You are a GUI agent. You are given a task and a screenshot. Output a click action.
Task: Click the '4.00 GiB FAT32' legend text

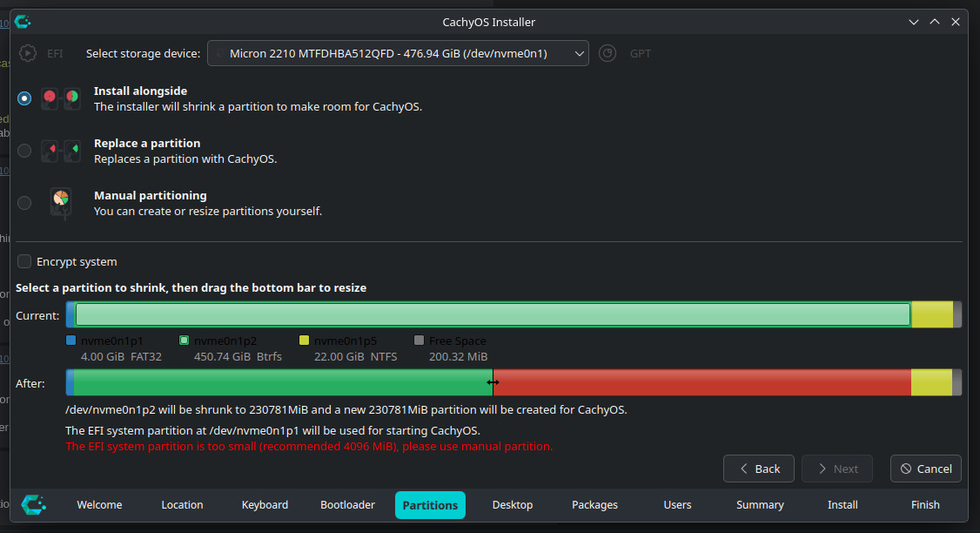[121, 356]
